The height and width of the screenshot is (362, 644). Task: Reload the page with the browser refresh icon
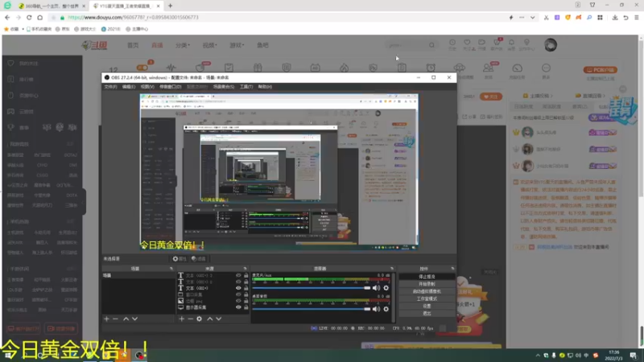[29, 18]
